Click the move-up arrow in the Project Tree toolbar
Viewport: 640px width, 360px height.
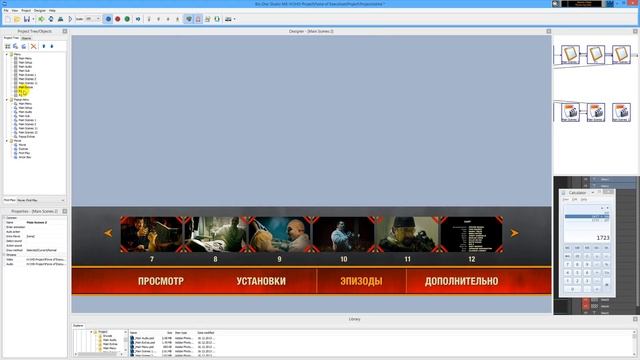coord(44,47)
